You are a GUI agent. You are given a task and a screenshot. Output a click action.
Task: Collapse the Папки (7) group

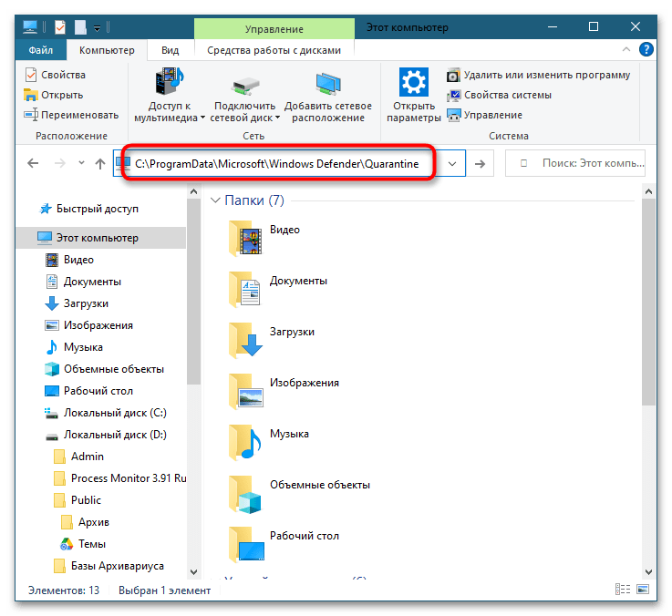[x=215, y=200]
